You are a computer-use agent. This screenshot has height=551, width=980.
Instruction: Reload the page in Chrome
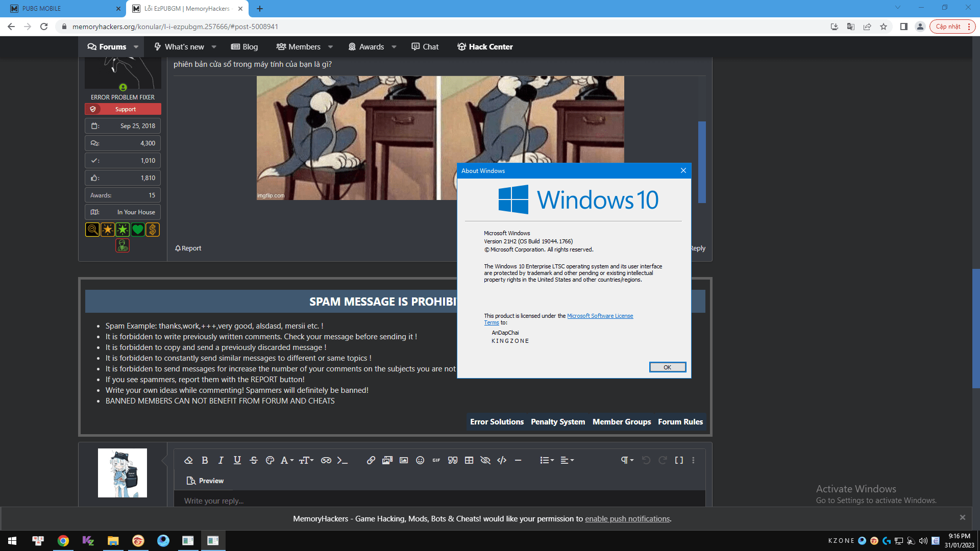click(44, 27)
